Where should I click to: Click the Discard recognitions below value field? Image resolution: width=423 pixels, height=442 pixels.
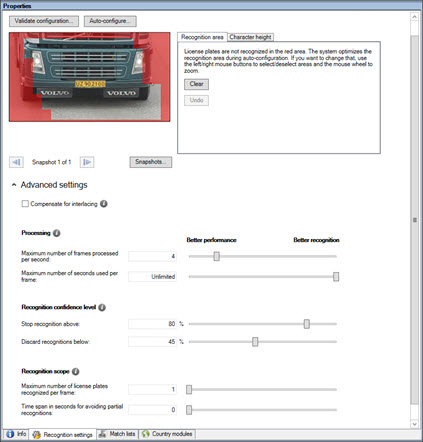(153, 342)
